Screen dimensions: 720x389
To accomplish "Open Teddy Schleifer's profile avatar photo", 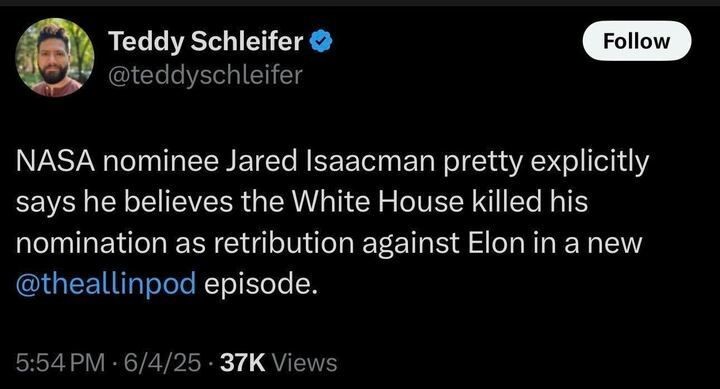I will (x=55, y=57).
